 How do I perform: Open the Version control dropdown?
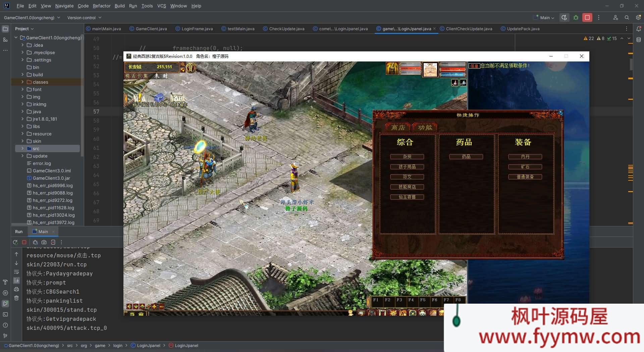point(84,17)
